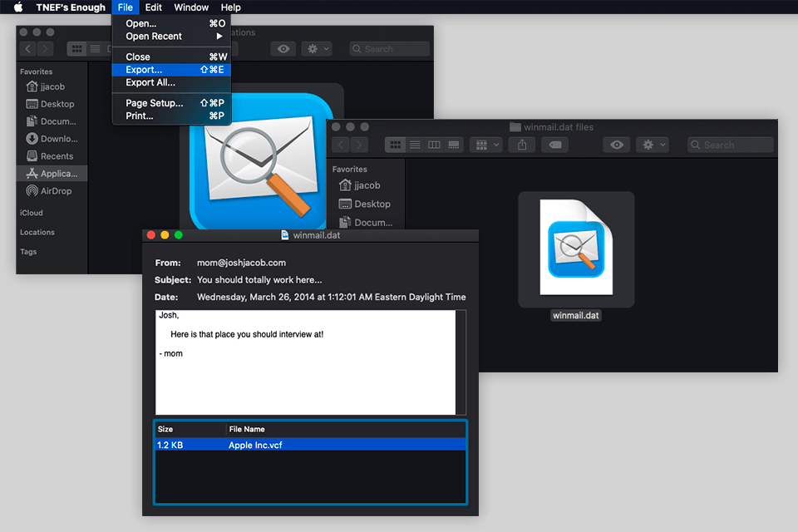Select Export All... menu item
The image size is (798, 532).
(x=171, y=82)
